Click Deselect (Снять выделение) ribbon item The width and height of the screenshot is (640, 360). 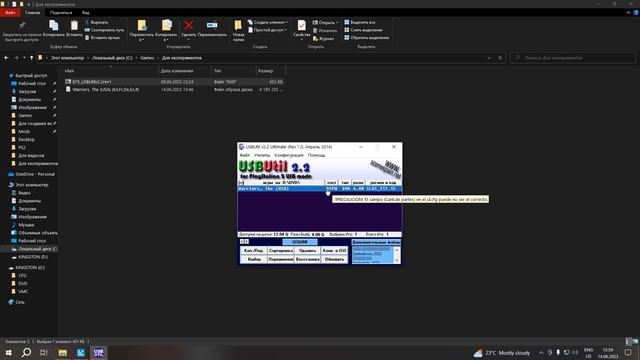coord(363,30)
